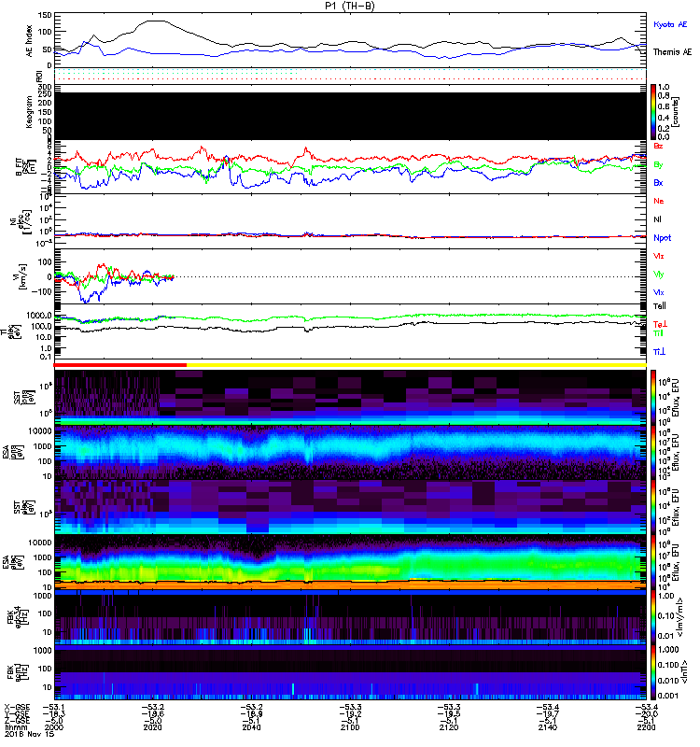
Task: Select the green "Viy" velocity legend label
Action: (659, 275)
